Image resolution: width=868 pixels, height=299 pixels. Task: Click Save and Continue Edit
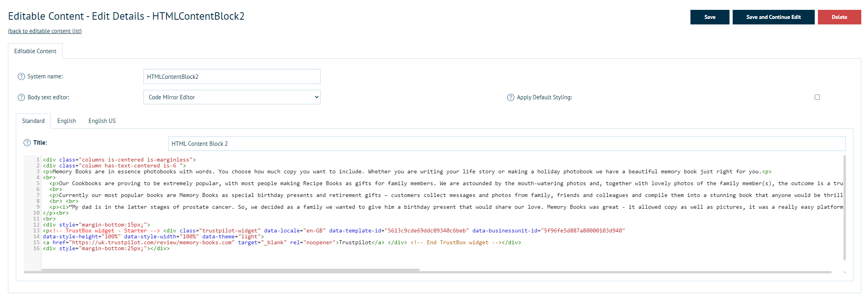(773, 17)
